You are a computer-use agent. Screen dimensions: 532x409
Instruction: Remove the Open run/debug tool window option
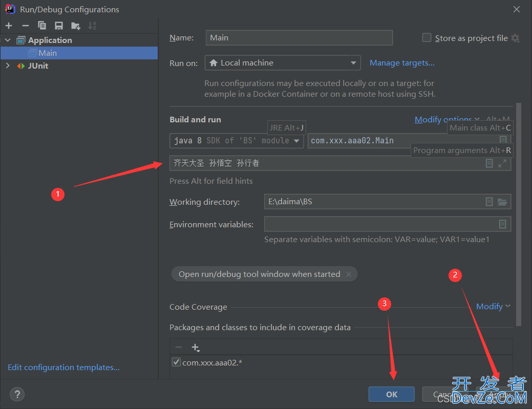click(x=349, y=274)
